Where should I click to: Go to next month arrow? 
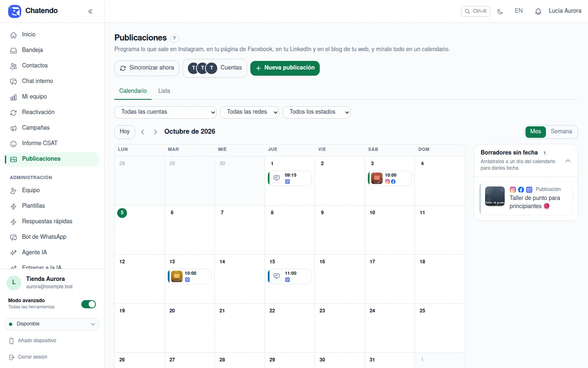point(155,132)
